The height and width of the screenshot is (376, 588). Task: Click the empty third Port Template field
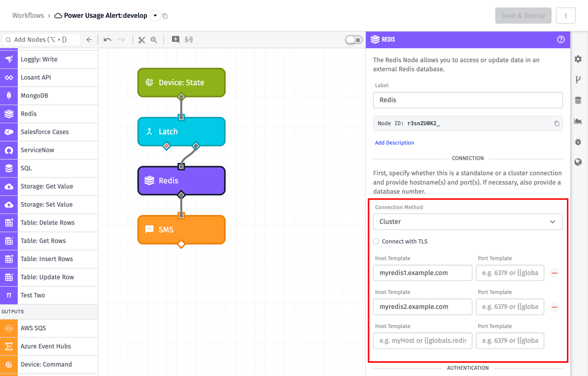pos(510,341)
